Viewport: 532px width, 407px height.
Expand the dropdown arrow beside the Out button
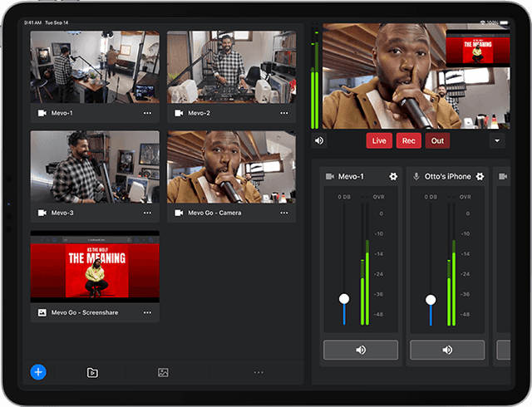click(497, 141)
